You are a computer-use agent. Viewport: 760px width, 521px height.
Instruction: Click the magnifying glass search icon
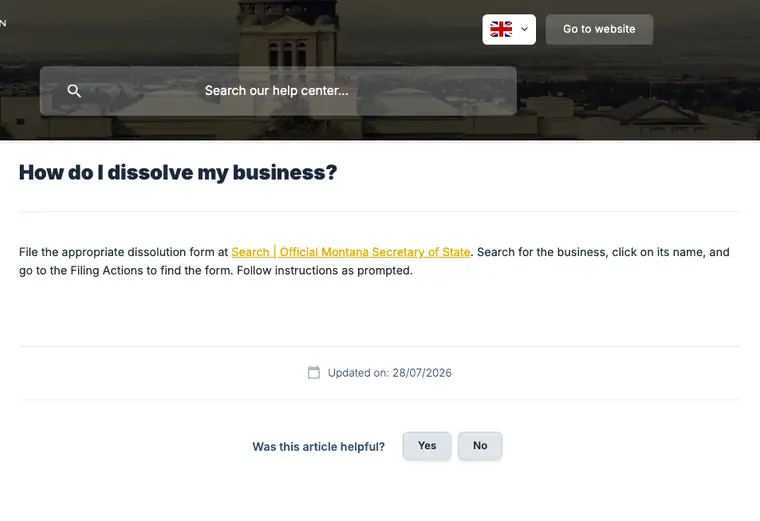tap(74, 91)
